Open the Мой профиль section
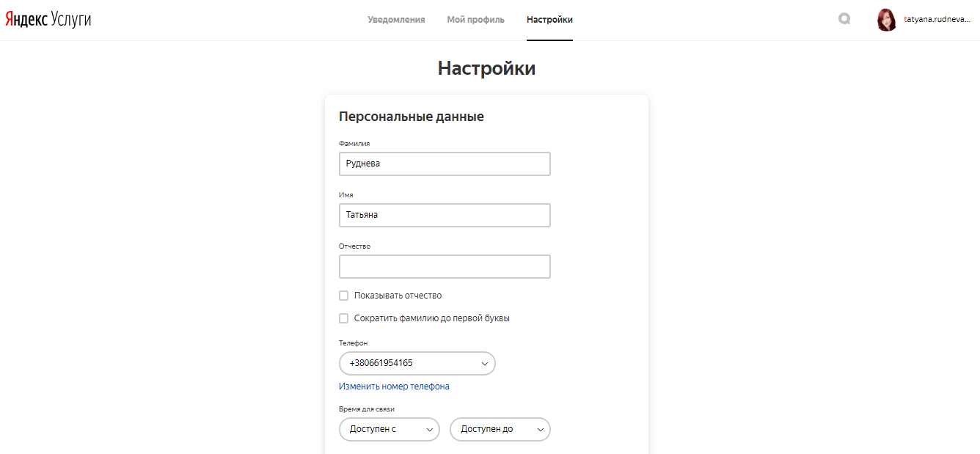The width and height of the screenshot is (980, 454). click(x=475, y=20)
